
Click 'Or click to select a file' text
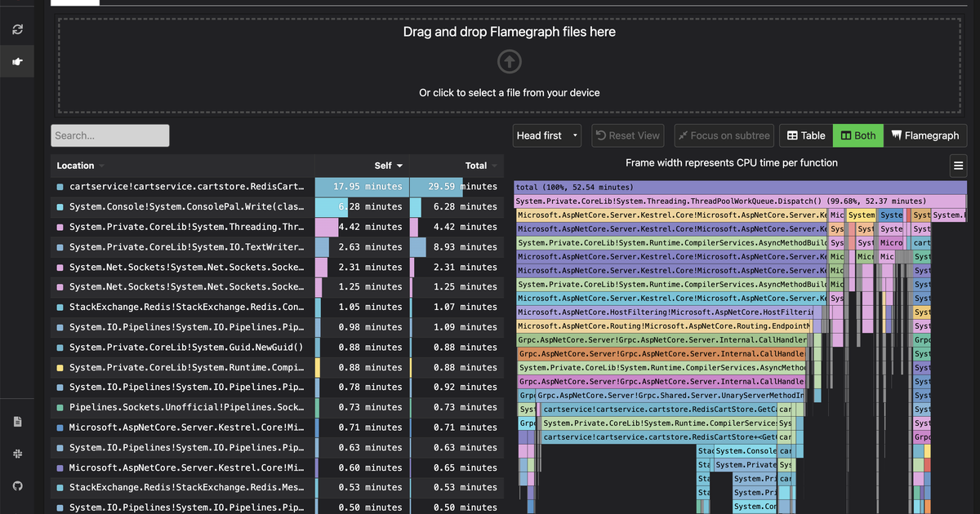(x=510, y=93)
